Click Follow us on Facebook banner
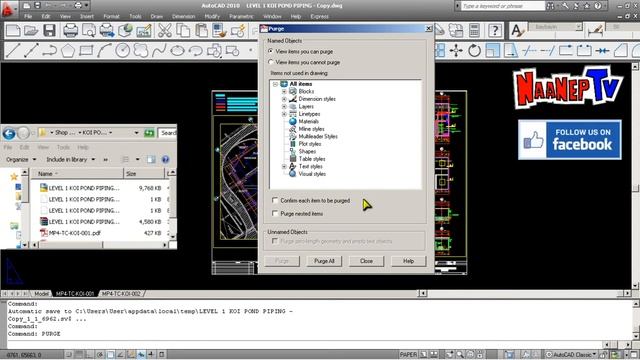 (x=570, y=140)
